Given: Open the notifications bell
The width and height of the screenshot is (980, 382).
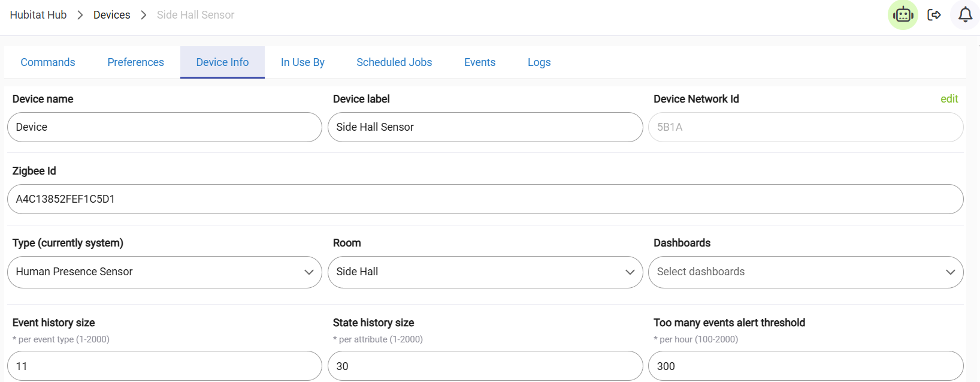Looking at the screenshot, I should point(965,15).
